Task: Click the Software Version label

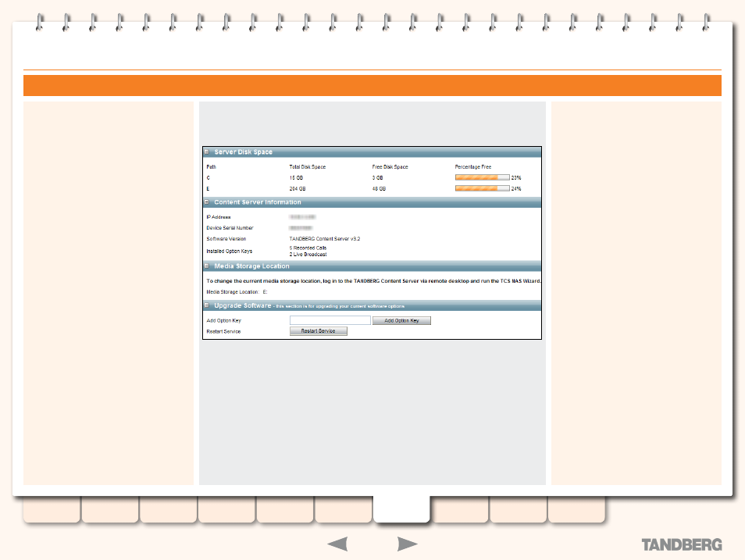Action: click(226, 239)
